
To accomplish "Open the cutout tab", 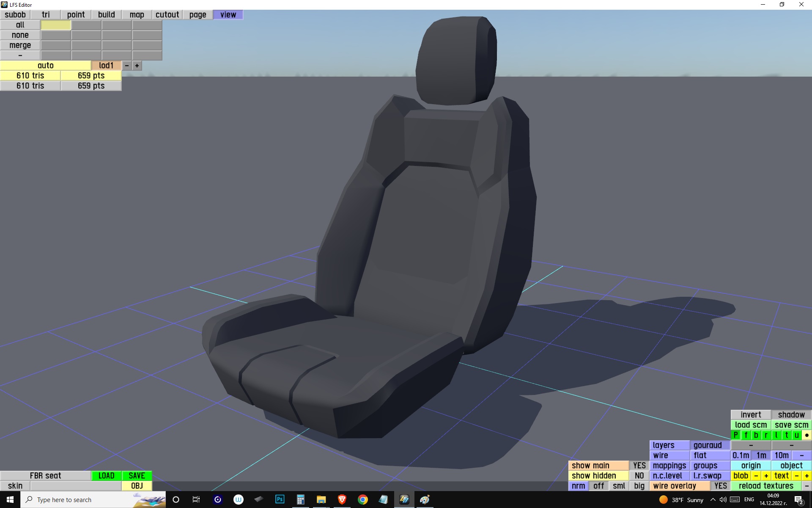I will pyautogui.click(x=167, y=15).
